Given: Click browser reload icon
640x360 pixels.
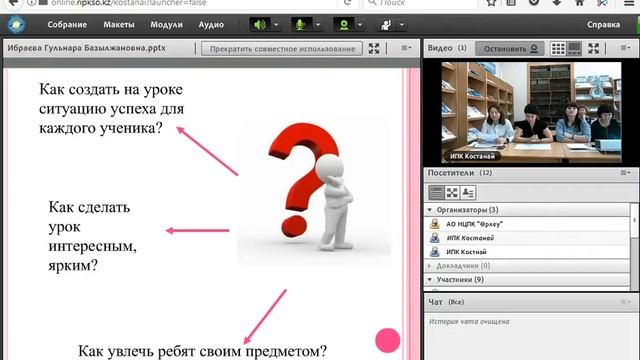Looking at the screenshot, I should pos(347,3).
